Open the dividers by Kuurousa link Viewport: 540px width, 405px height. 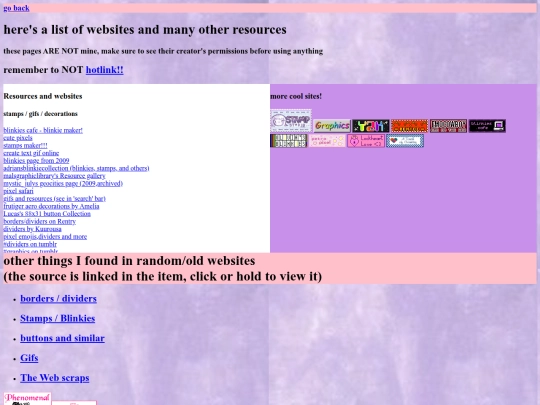(32, 229)
